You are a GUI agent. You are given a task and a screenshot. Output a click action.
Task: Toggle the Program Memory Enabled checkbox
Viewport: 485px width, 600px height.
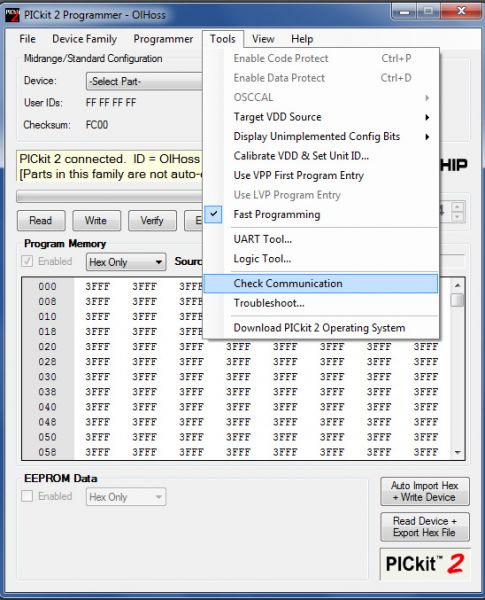click(x=27, y=262)
